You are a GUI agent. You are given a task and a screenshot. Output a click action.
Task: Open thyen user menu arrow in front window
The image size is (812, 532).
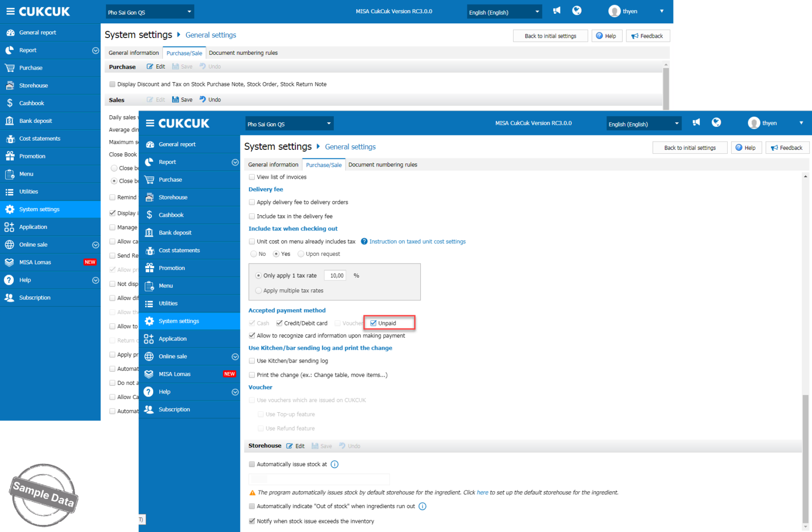(801, 123)
